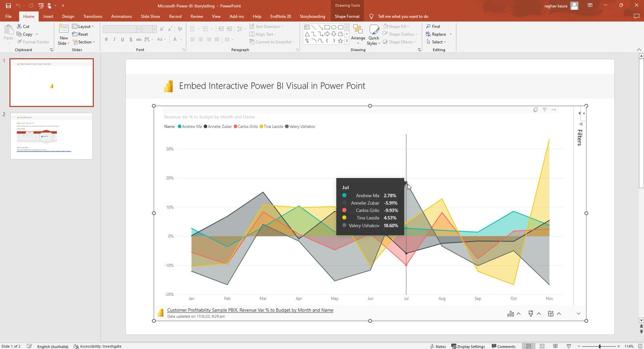Click the zoom slider handle
Viewport: 644px width, 349px height.
[x=599, y=346]
